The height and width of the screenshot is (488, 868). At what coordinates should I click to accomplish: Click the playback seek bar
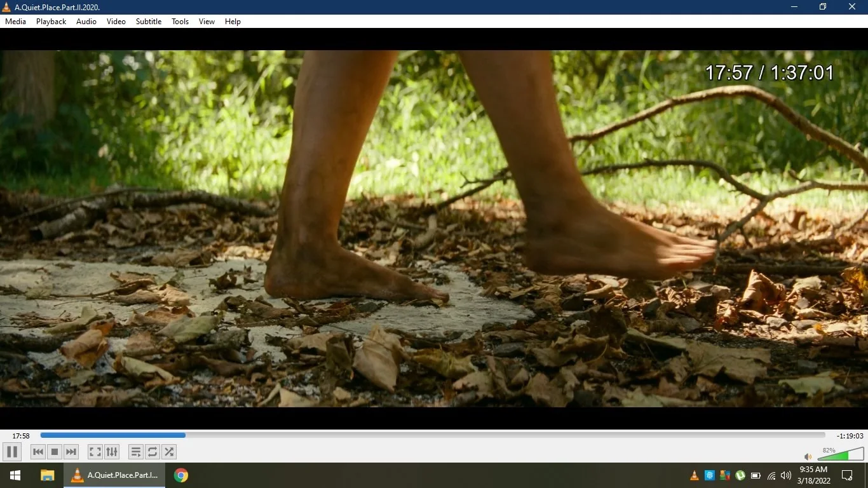[x=433, y=435]
